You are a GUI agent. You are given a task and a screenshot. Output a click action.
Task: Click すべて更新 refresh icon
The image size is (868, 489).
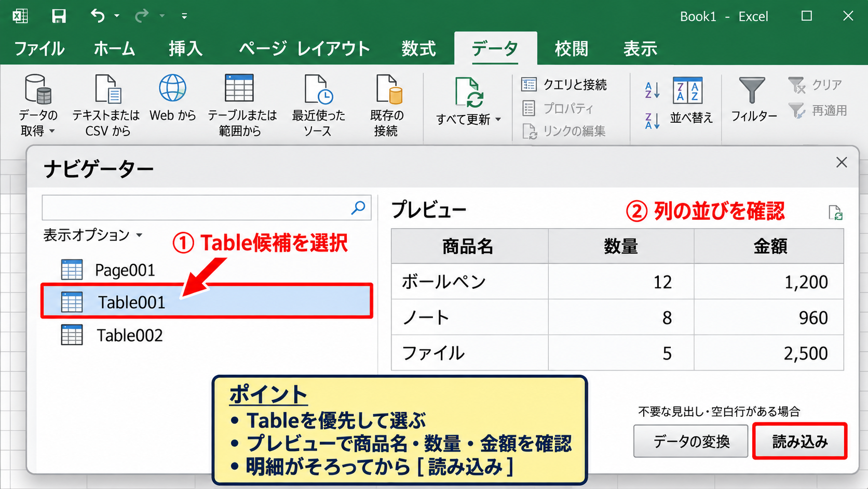(x=469, y=92)
